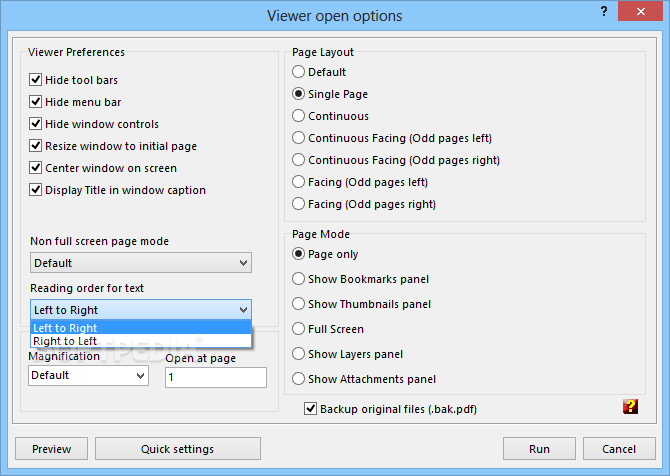Select Continuous page layout

click(298, 116)
